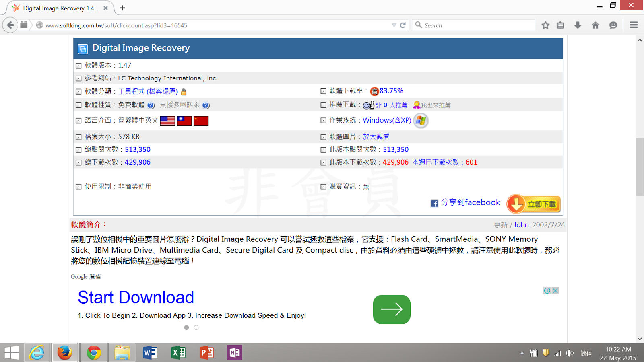Switch to Firefox on the taskbar

[65, 353]
